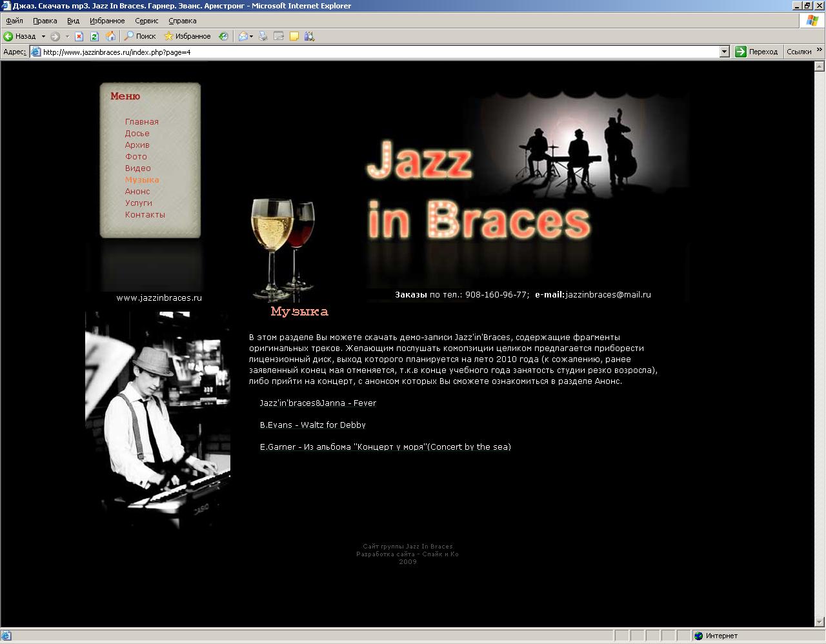Click the Mail envelope icon

click(x=243, y=36)
